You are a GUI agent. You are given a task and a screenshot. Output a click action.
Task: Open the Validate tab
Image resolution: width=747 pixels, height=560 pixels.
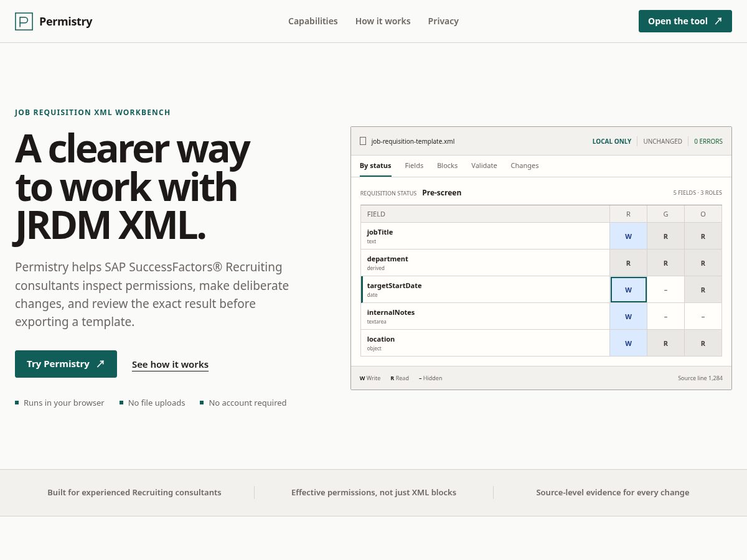tap(484, 166)
